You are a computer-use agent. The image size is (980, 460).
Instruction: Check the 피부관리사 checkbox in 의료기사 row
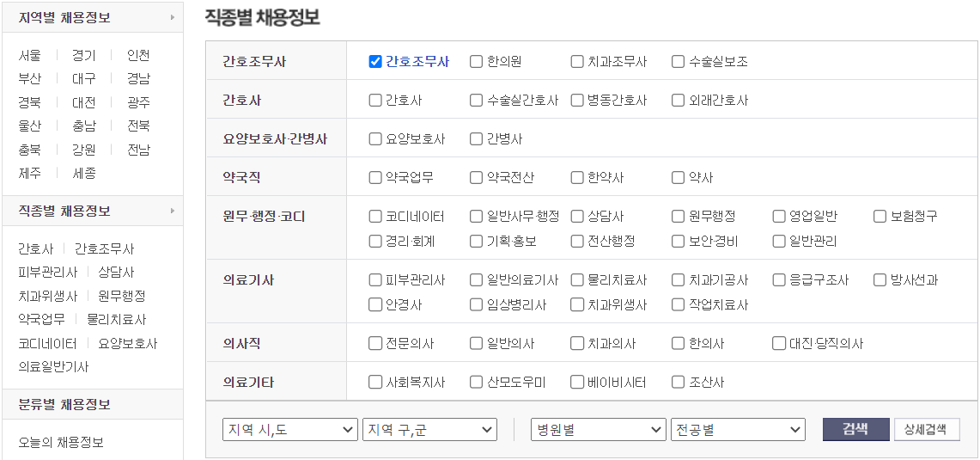pyautogui.click(x=375, y=279)
